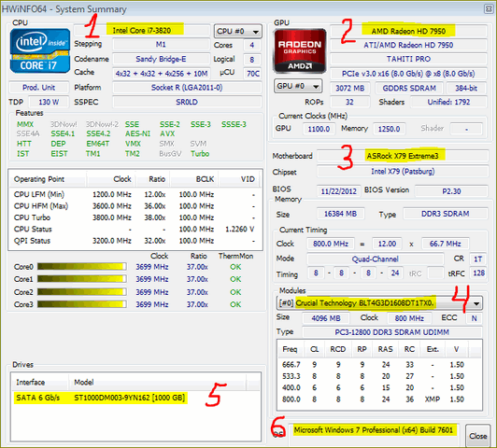This screenshot has height=448, width=497.
Task: Click the PC3-12800 DDR3 SDRAM UDIMM type field
Action: point(391,332)
